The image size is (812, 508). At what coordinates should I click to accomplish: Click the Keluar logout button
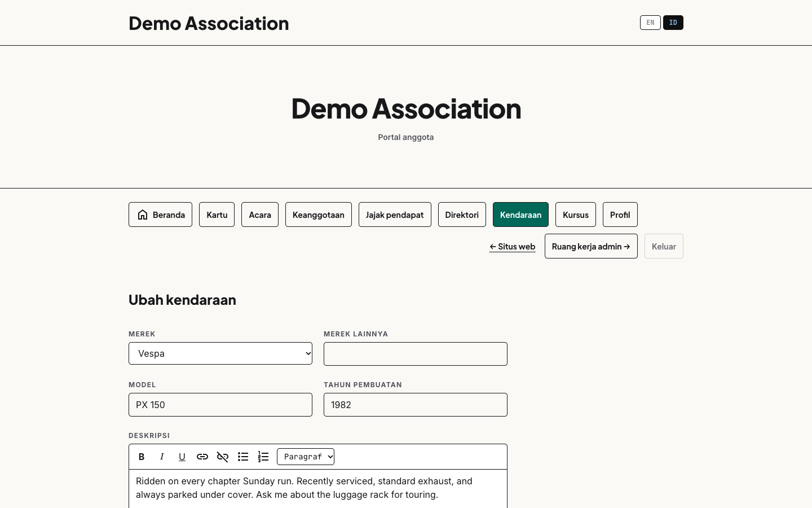[664, 246]
